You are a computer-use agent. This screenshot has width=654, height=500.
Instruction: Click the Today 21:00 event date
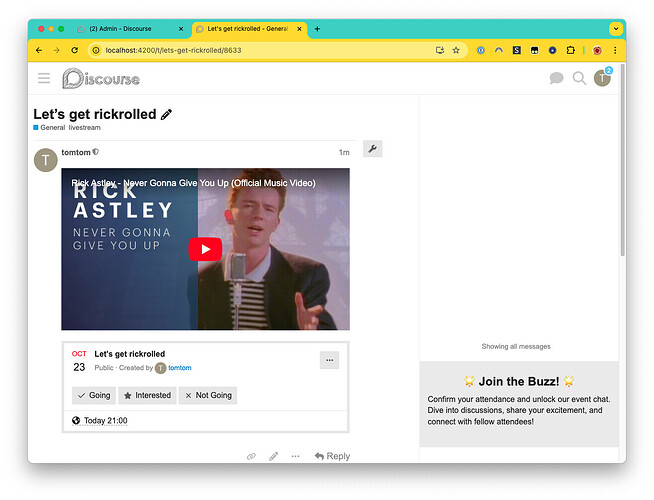[x=106, y=421]
